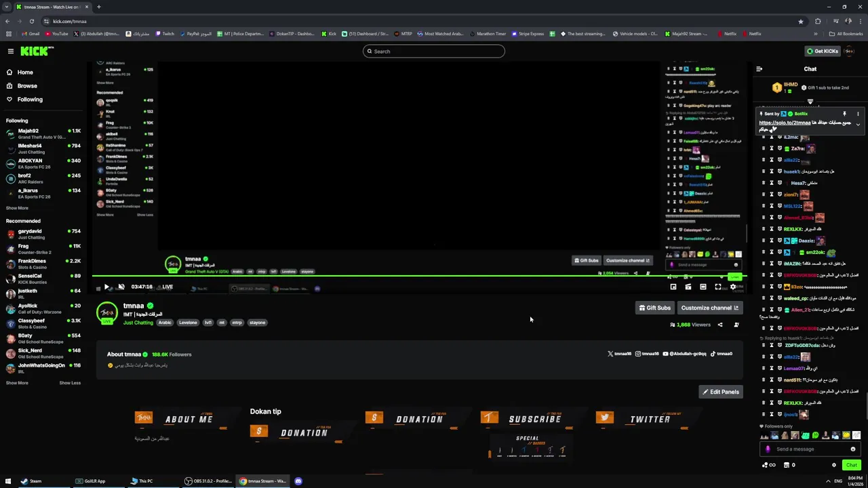The height and width of the screenshot is (488, 868).
Task: Open the Kick hamburger sidebar menu
Action: click(10, 51)
